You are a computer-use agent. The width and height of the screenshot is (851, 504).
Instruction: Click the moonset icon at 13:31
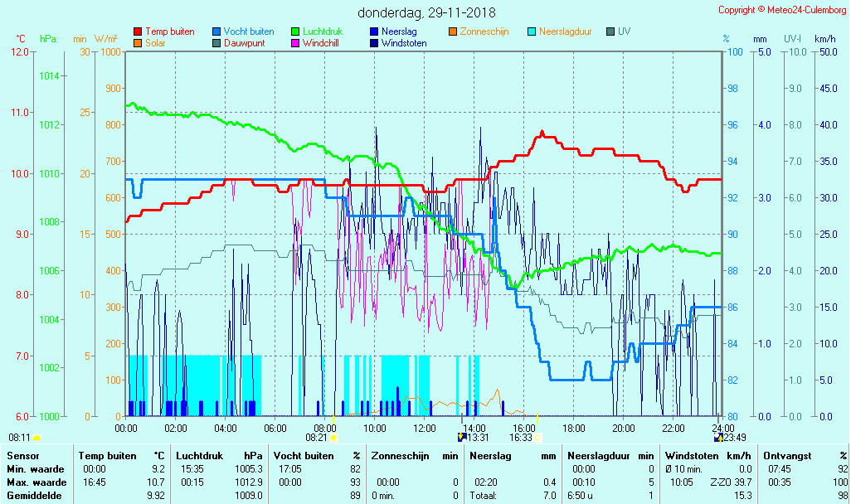pos(462,438)
